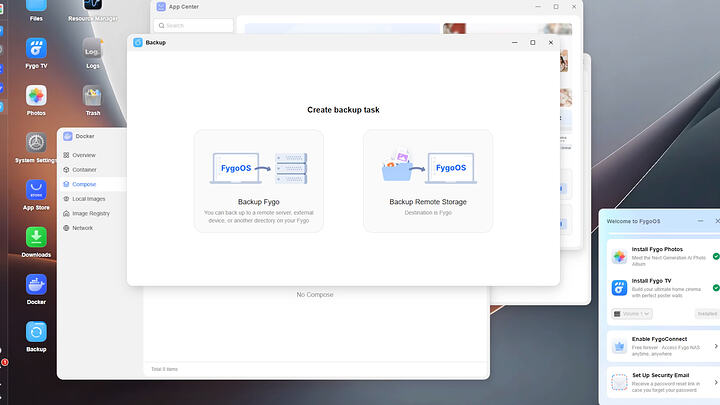
Task: Select Container in Docker sidebar
Action: (x=84, y=170)
